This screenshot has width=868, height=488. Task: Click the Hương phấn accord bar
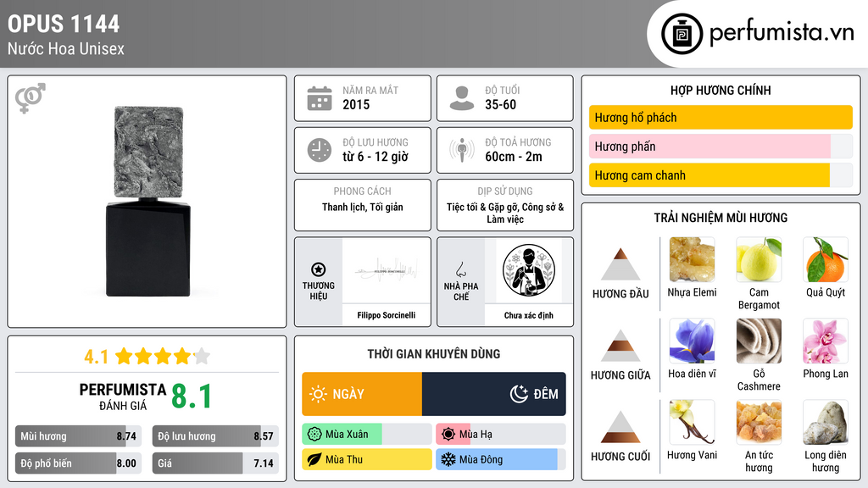[x=721, y=146]
